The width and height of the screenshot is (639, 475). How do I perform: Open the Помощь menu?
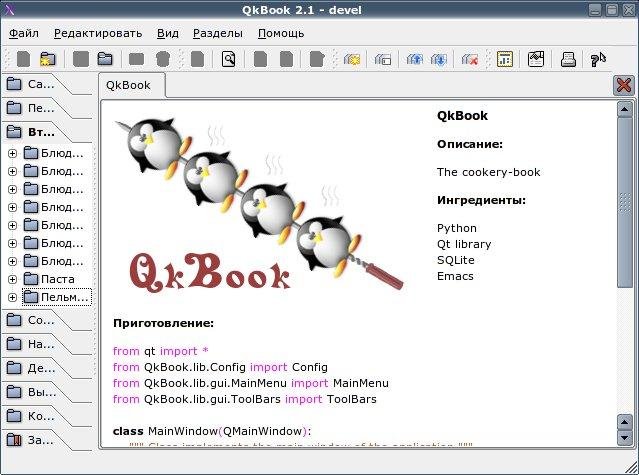point(281,33)
